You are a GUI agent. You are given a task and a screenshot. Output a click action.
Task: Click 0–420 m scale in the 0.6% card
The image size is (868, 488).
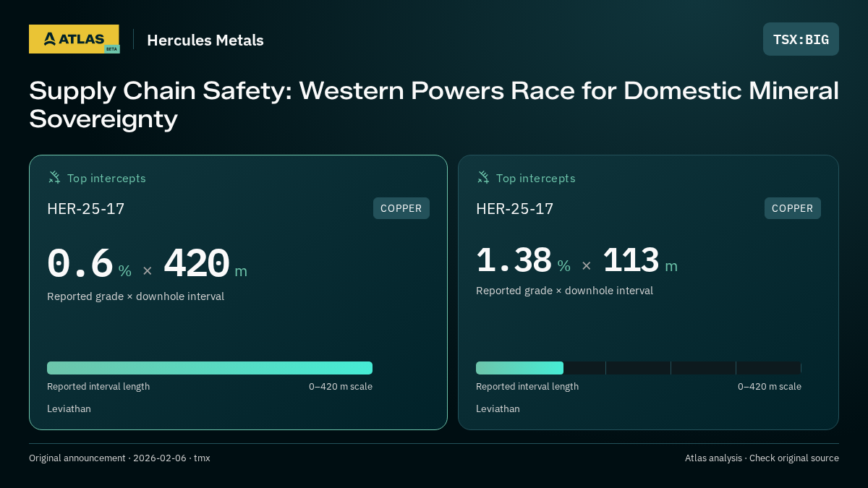pos(341,386)
